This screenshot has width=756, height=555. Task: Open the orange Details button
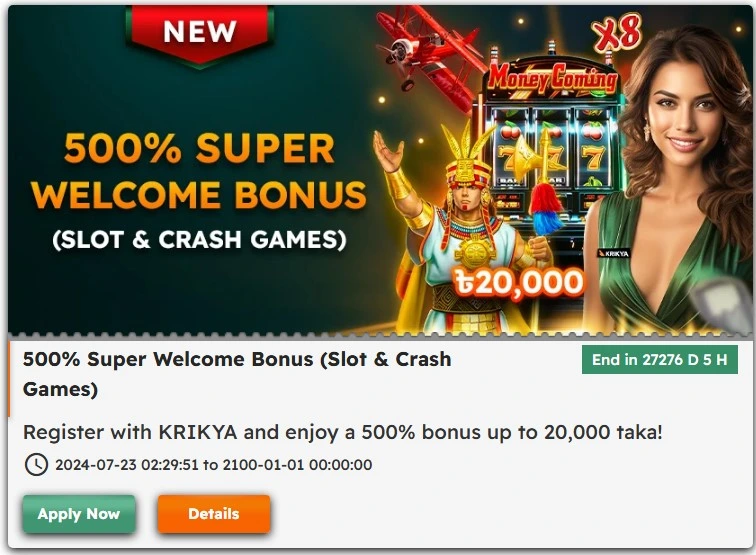(214, 514)
